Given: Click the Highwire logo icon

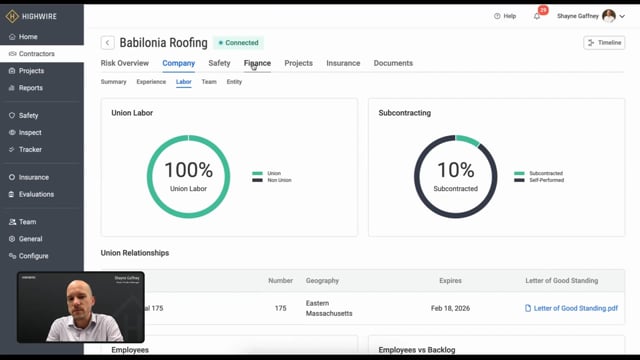Looking at the screenshot, I should 12,16.
